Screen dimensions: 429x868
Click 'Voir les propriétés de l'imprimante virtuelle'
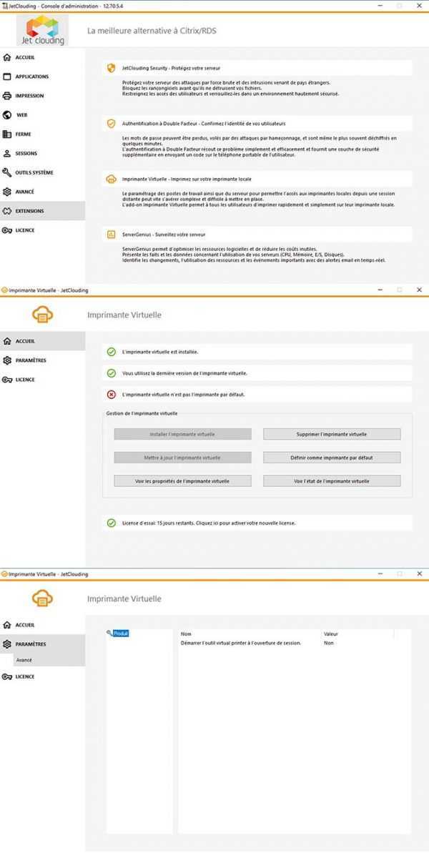(x=182, y=481)
